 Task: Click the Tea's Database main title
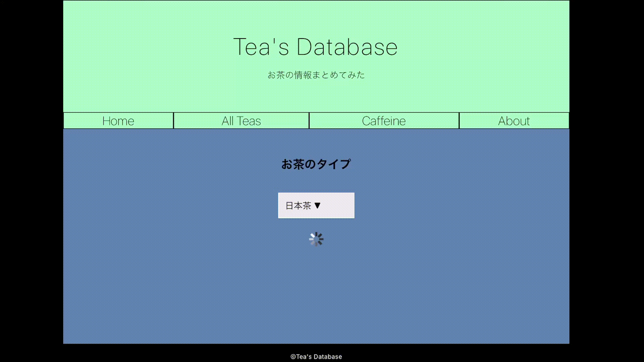tap(315, 47)
